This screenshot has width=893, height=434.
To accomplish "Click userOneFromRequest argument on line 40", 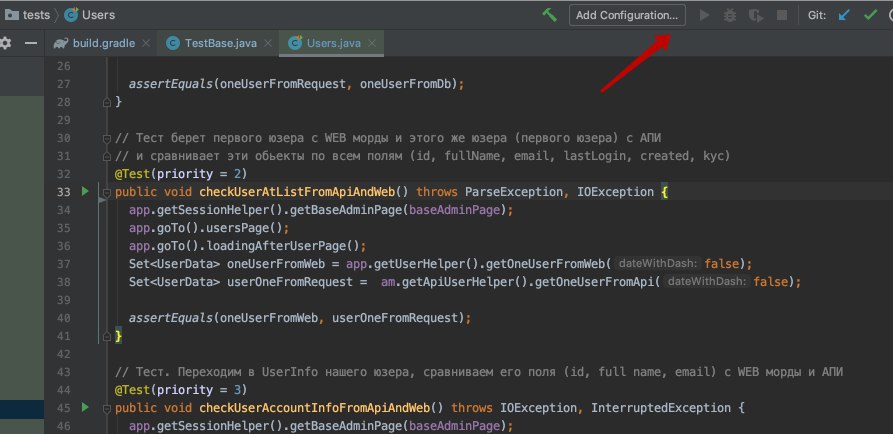I will point(395,318).
